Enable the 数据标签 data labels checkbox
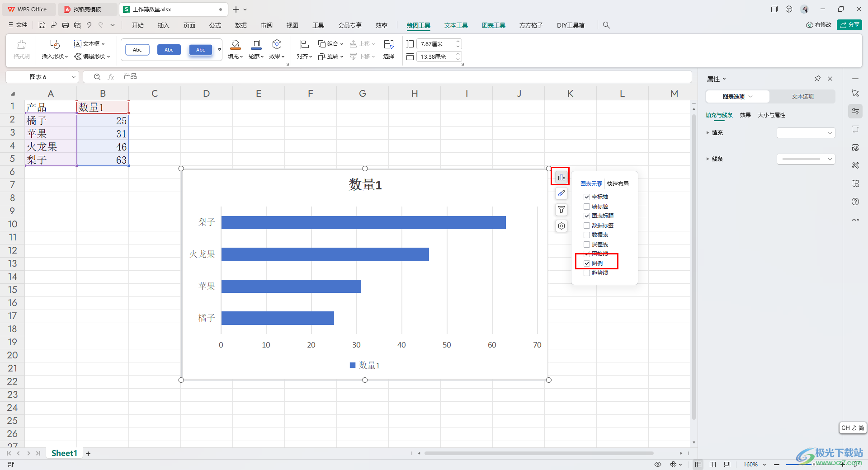This screenshot has width=868, height=470. coord(587,226)
